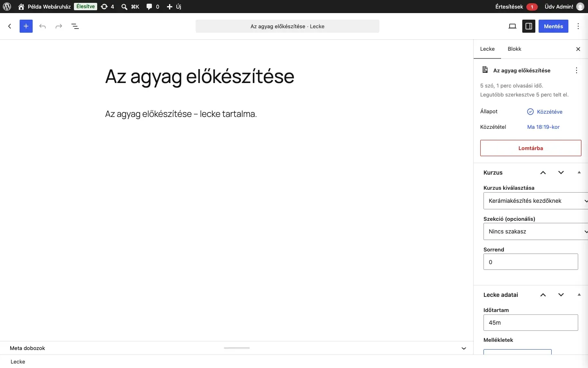Click the Élesítve live status badge
Viewport: 588px width, 368px height.
(x=86, y=7)
